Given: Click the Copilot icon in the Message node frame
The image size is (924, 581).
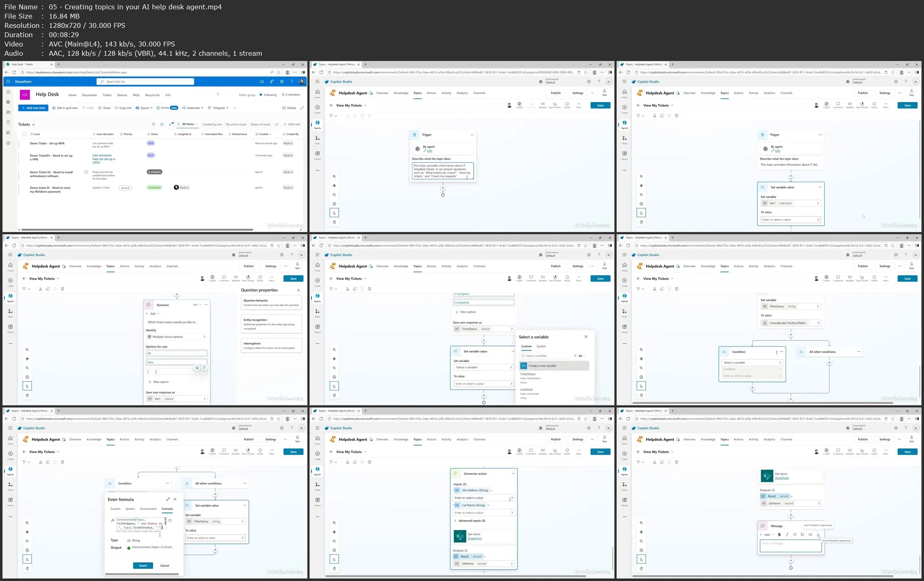Looking at the screenshot, I should point(826,452).
